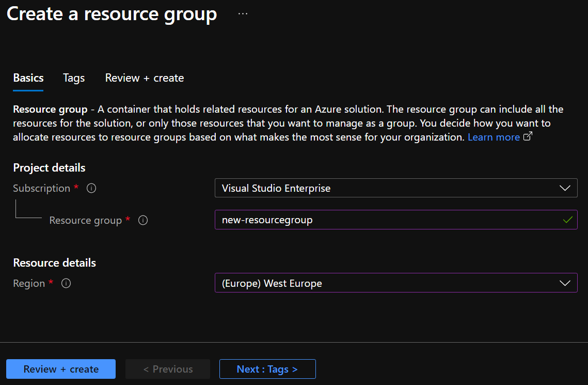This screenshot has height=385, width=588.
Task: Click the info icon next to Region
Action: coord(66,283)
